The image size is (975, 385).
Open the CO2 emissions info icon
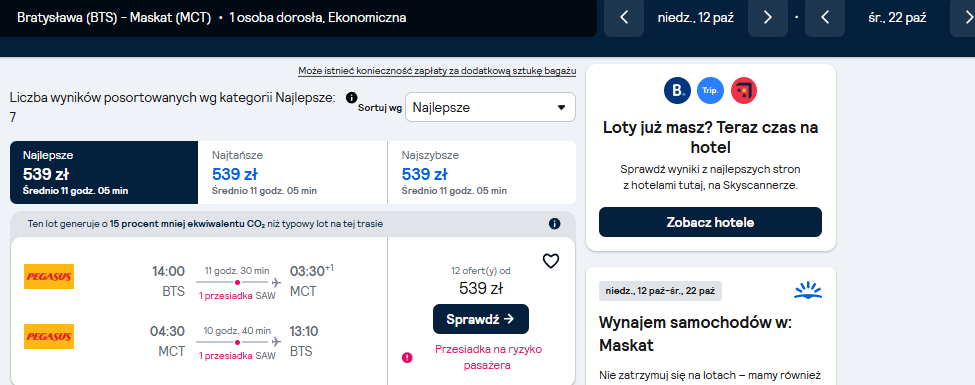click(555, 224)
